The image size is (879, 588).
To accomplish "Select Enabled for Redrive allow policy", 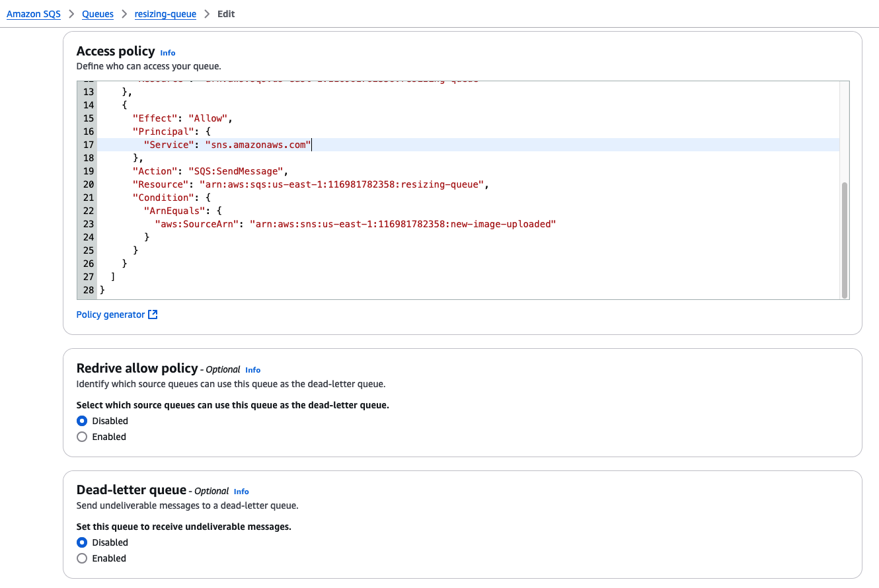I will 82,437.
